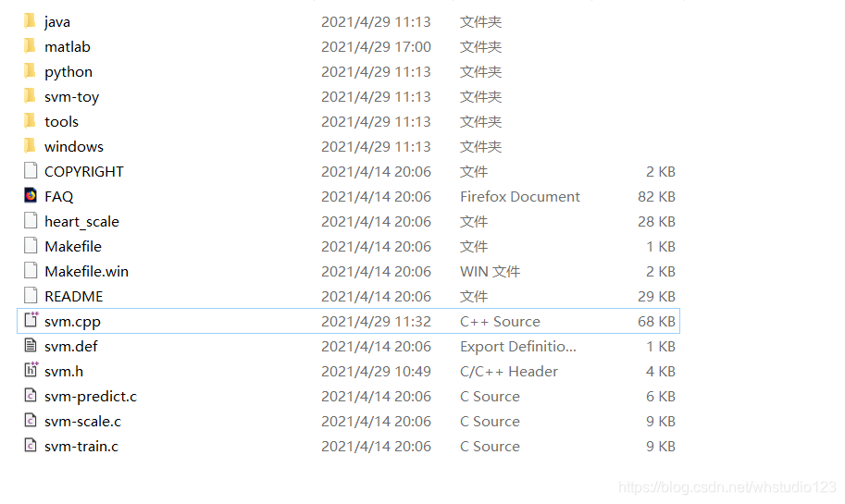Click the svm-toy folder icon
Viewport: 845px width, 504px height.
click(x=31, y=96)
